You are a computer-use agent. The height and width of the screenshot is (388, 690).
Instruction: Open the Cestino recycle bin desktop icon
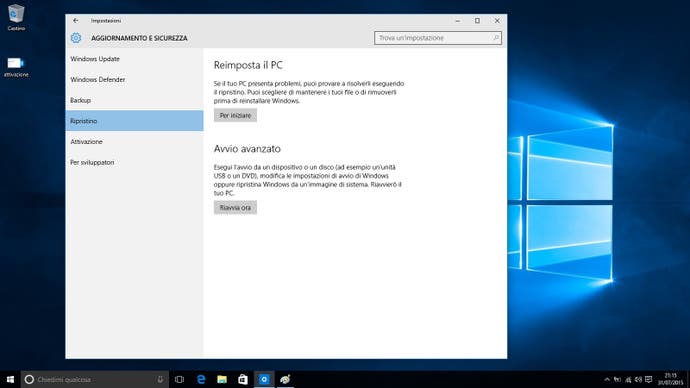click(16, 18)
